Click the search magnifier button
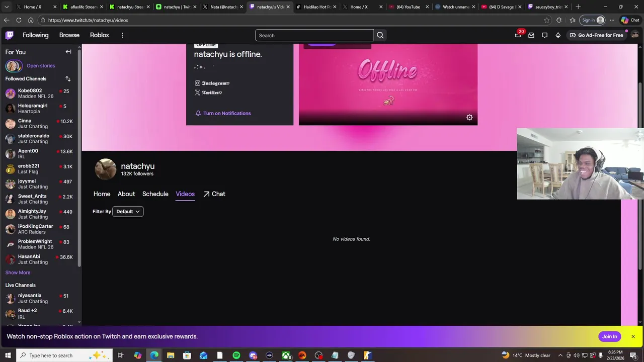644x362 pixels. pos(380,35)
